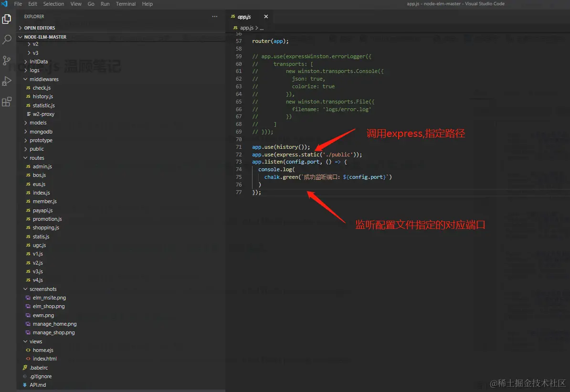Open the File menu
The width and height of the screenshot is (570, 392).
(18, 4)
